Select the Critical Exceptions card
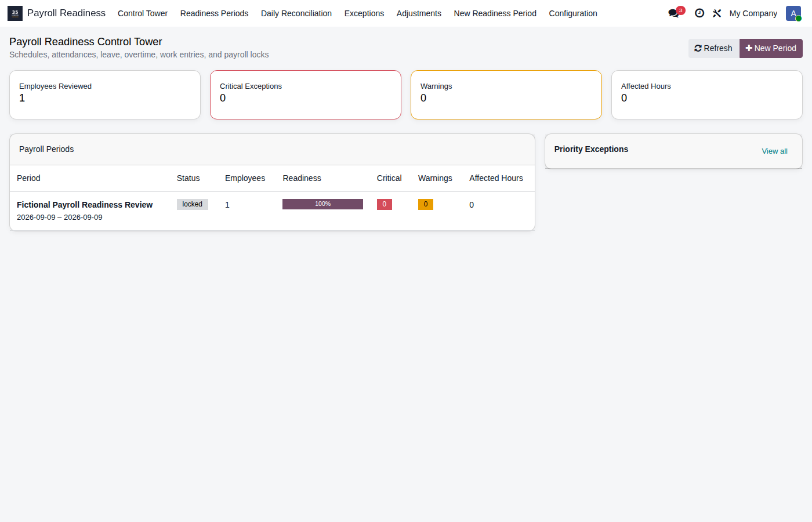The image size is (812, 522). [x=306, y=95]
